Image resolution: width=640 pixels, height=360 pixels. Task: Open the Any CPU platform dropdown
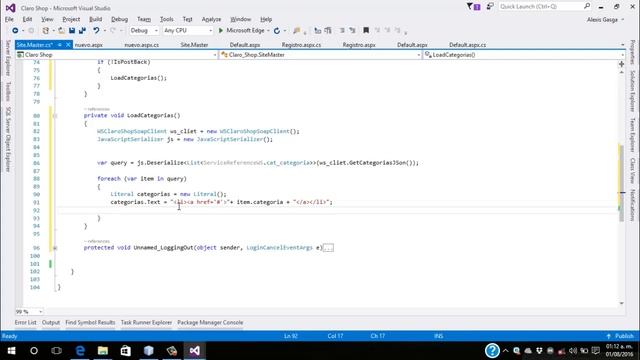click(x=188, y=31)
